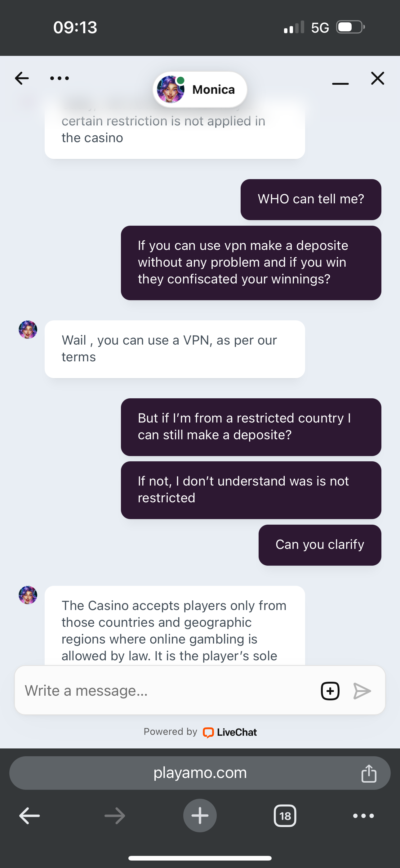Open browser three-dot more menu
This screenshot has width=400, height=868.
pos(363,816)
